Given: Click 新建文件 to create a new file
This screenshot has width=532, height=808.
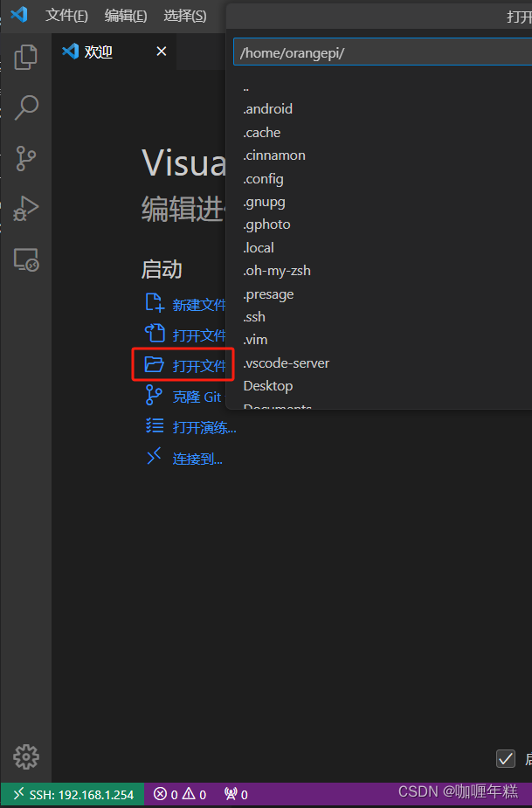Looking at the screenshot, I should (x=198, y=303).
